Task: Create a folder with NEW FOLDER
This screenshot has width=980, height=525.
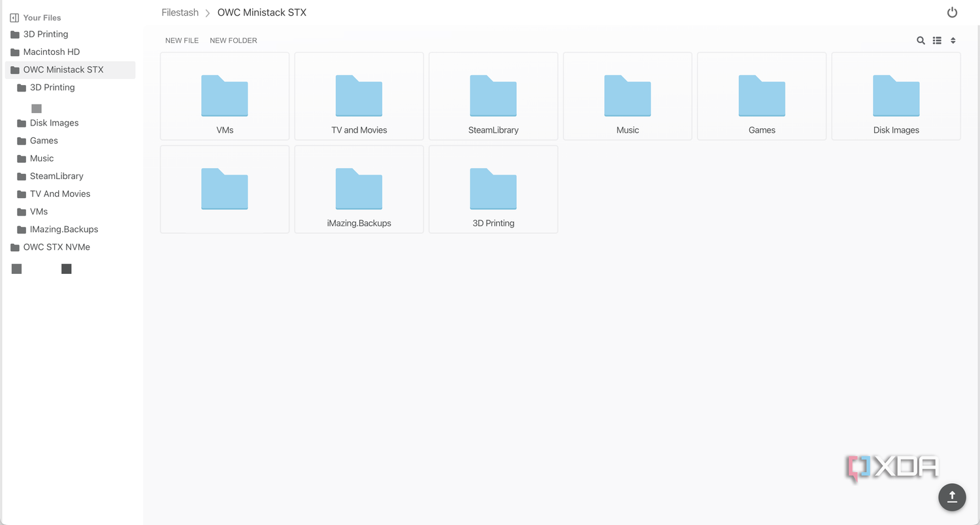Action: pyautogui.click(x=233, y=41)
